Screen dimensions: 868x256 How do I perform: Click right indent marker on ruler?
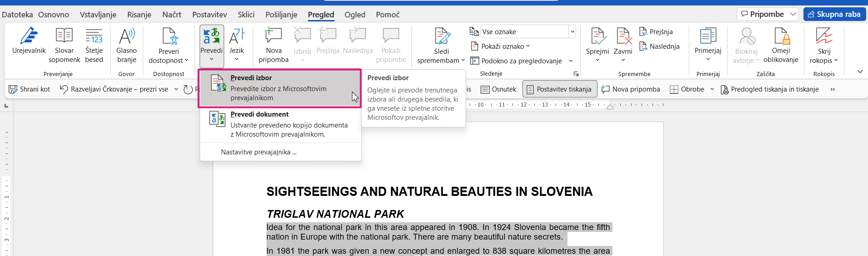point(610,107)
